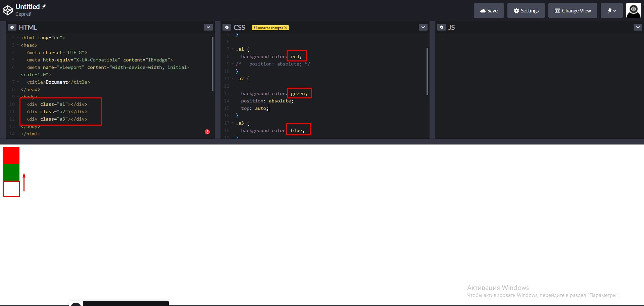Click the 'blue;' value in CSS
Image resolution: width=644 pixels, height=306 pixels.
tap(298, 131)
